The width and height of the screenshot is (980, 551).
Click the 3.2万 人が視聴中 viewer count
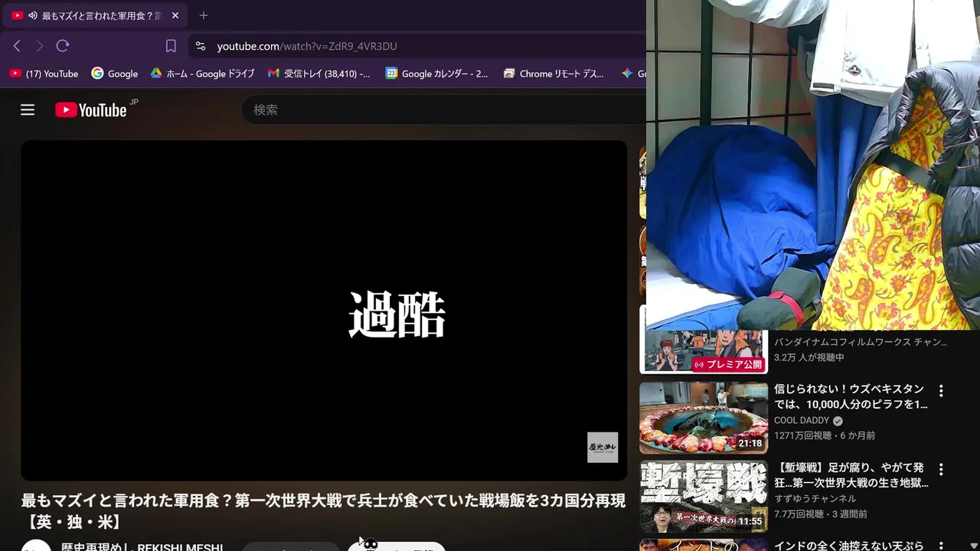[x=808, y=357]
